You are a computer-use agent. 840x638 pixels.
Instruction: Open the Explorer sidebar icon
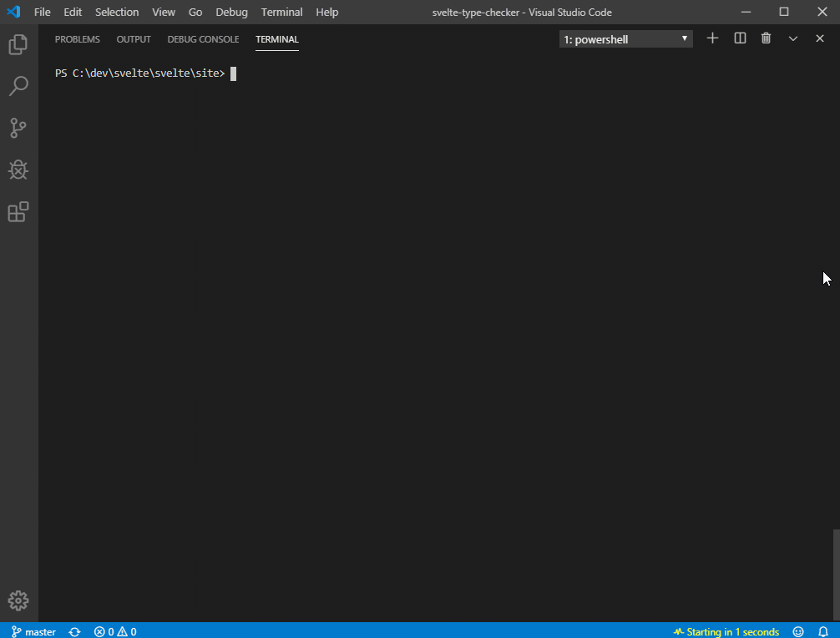coord(18,44)
